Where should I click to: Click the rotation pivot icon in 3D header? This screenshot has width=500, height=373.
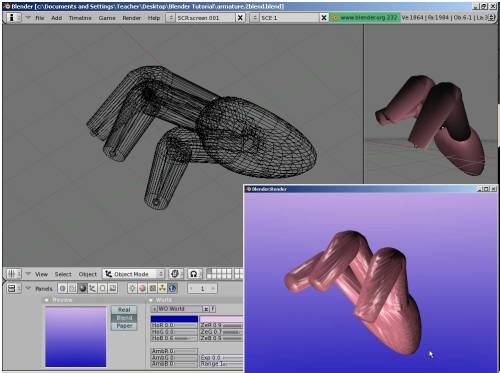pyautogui.click(x=175, y=274)
